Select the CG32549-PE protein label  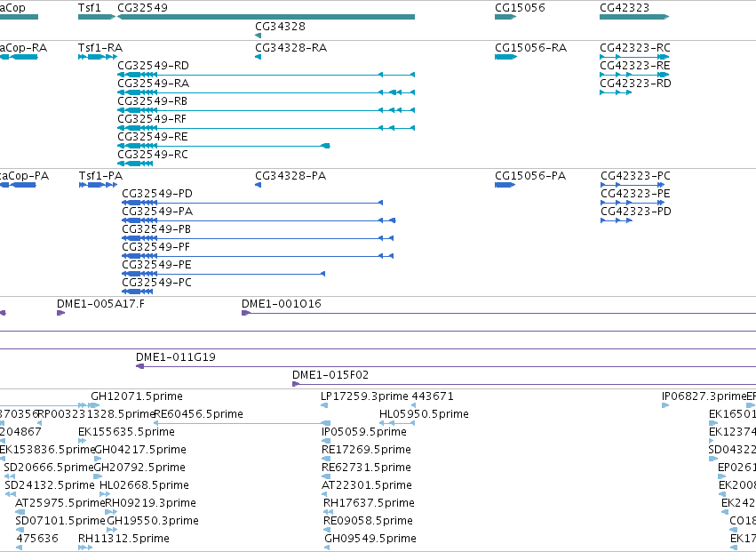(x=156, y=266)
